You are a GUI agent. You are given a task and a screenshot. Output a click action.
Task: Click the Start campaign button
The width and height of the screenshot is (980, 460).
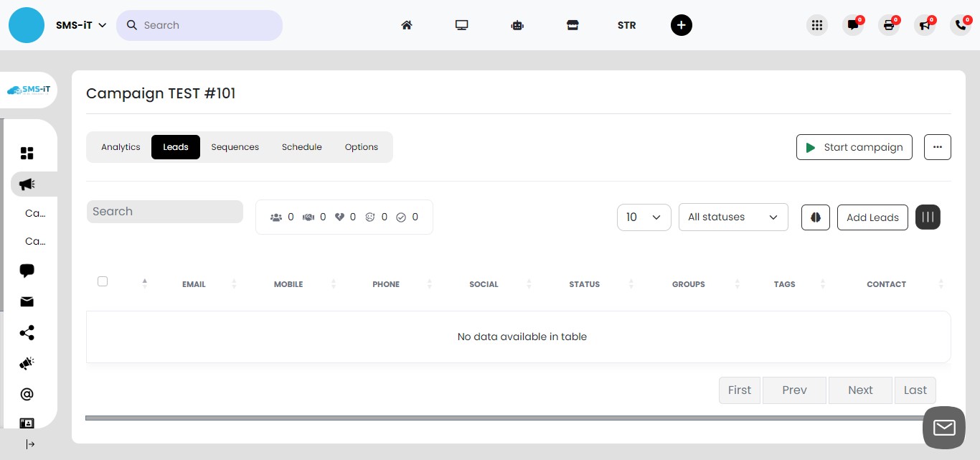(854, 147)
